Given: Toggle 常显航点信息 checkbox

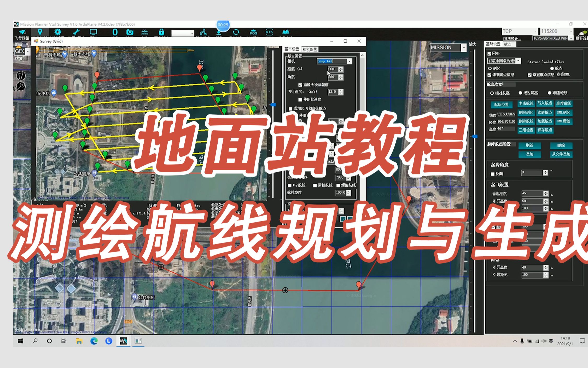Looking at the screenshot, I should 529,75.
